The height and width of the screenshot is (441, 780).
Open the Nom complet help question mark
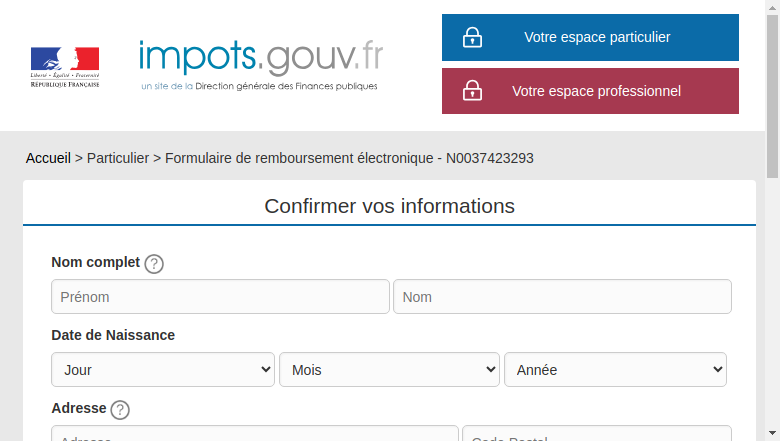click(x=154, y=264)
